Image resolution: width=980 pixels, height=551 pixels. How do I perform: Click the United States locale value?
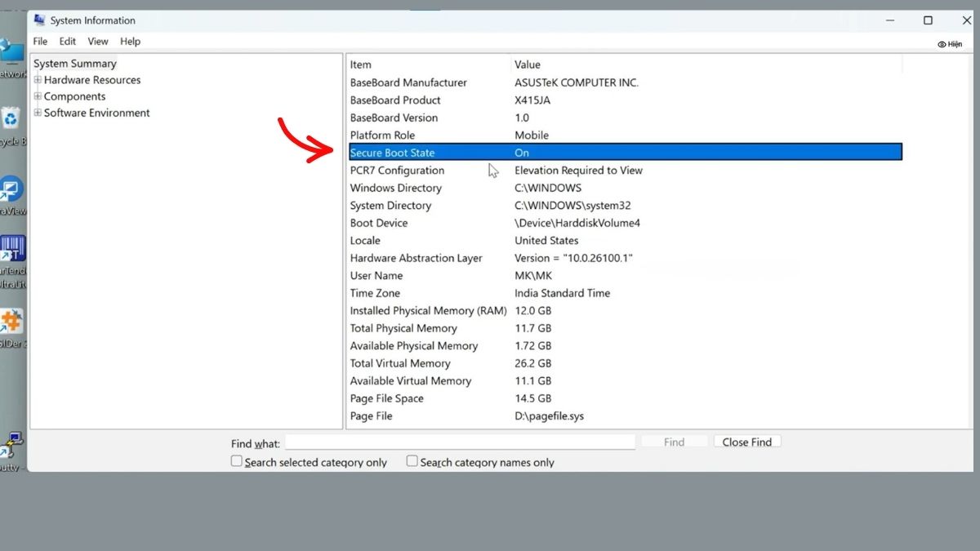(546, 241)
